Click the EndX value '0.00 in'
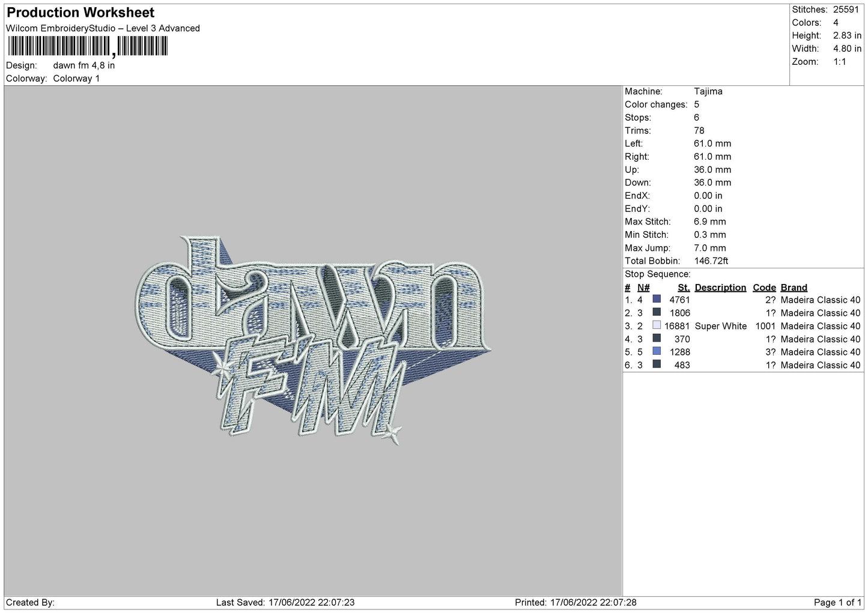868x613 pixels. tap(708, 196)
